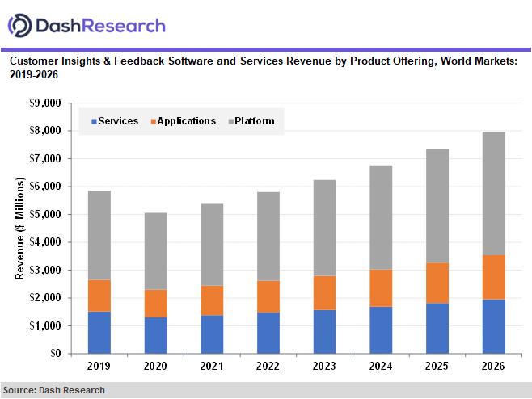Click the Dash Research logo icon

click(x=19, y=25)
